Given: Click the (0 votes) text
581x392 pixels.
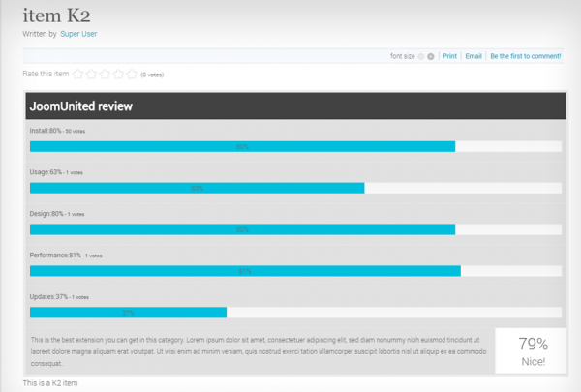Looking at the screenshot, I should click(x=152, y=75).
